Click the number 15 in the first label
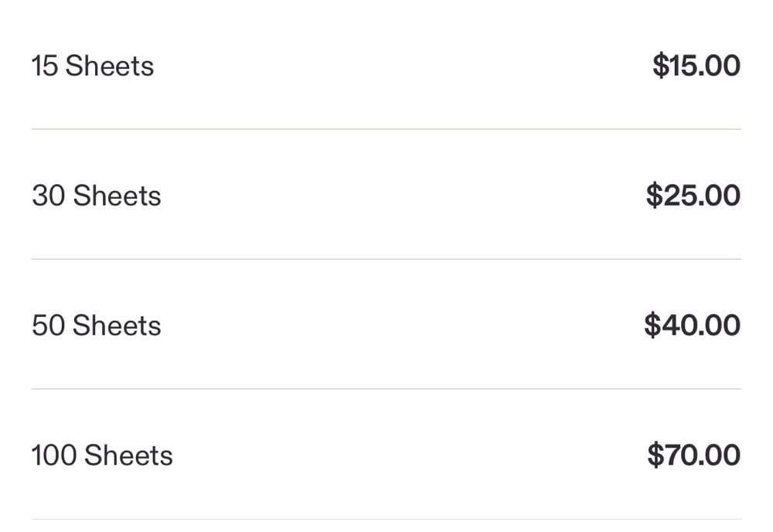Screen dimensions: 773x532 (x=45, y=66)
